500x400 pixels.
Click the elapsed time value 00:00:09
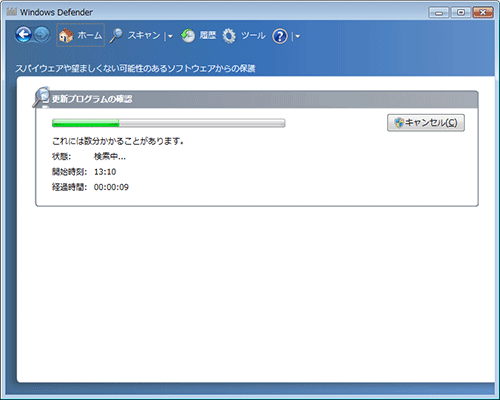point(111,187)
